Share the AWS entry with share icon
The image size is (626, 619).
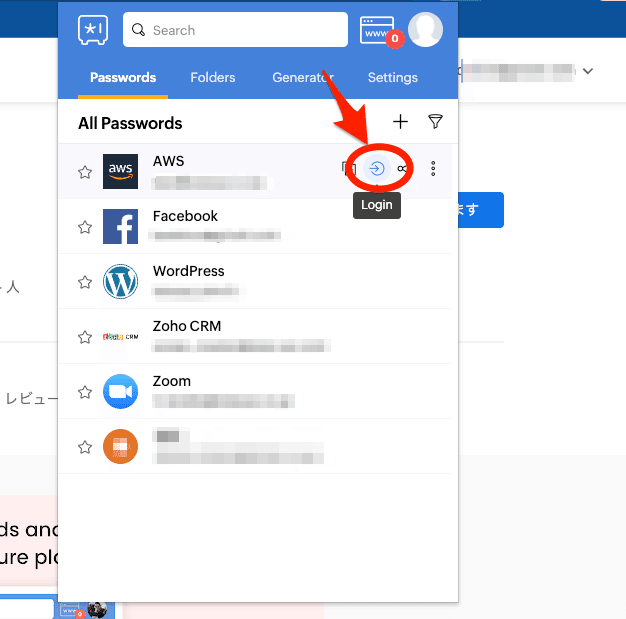click(x=402, y=169)
